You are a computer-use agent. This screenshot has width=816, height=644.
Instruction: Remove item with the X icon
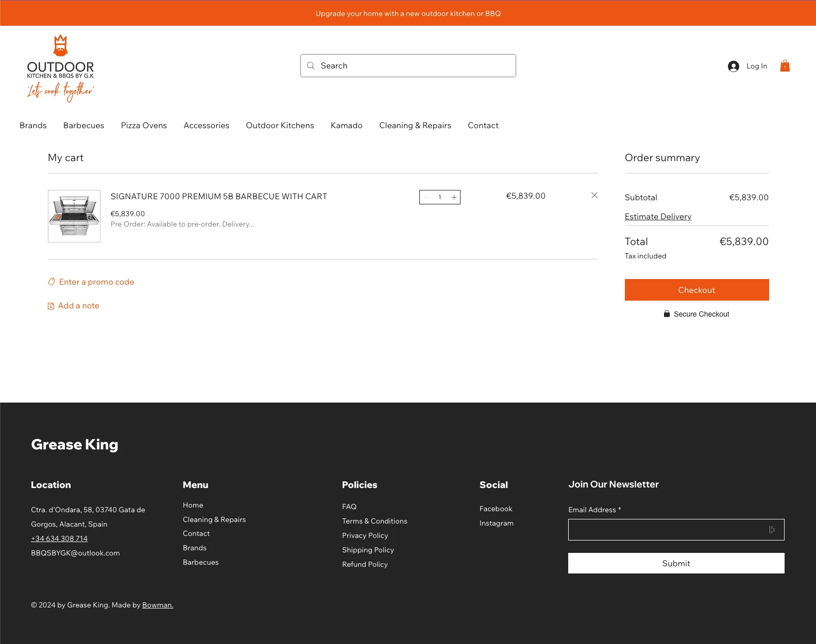[594, 195]
